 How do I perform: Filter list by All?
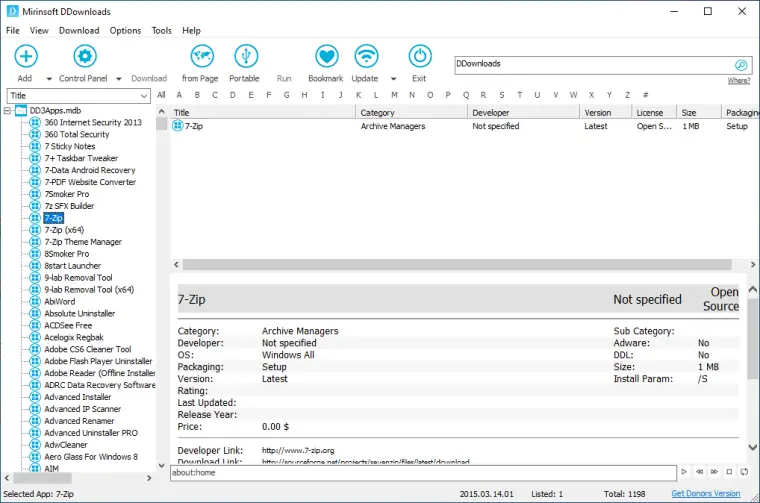tap(161, 95)
